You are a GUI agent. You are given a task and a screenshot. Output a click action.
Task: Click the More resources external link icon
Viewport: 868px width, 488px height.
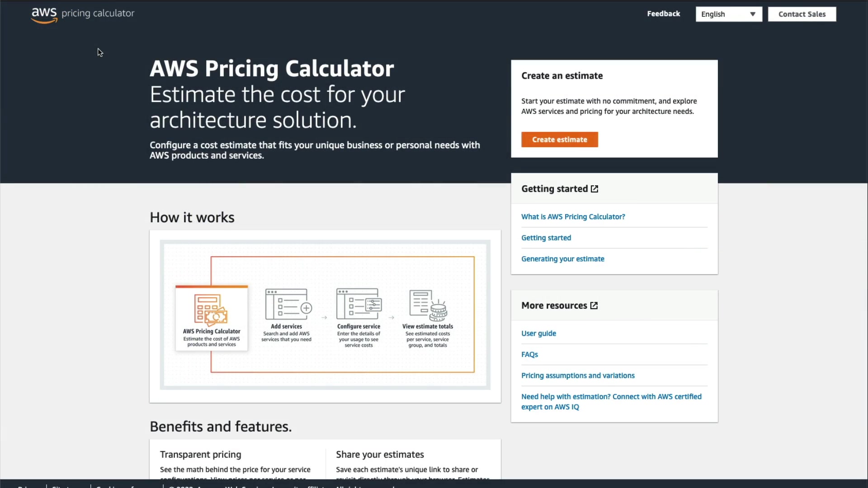(594, 305)
